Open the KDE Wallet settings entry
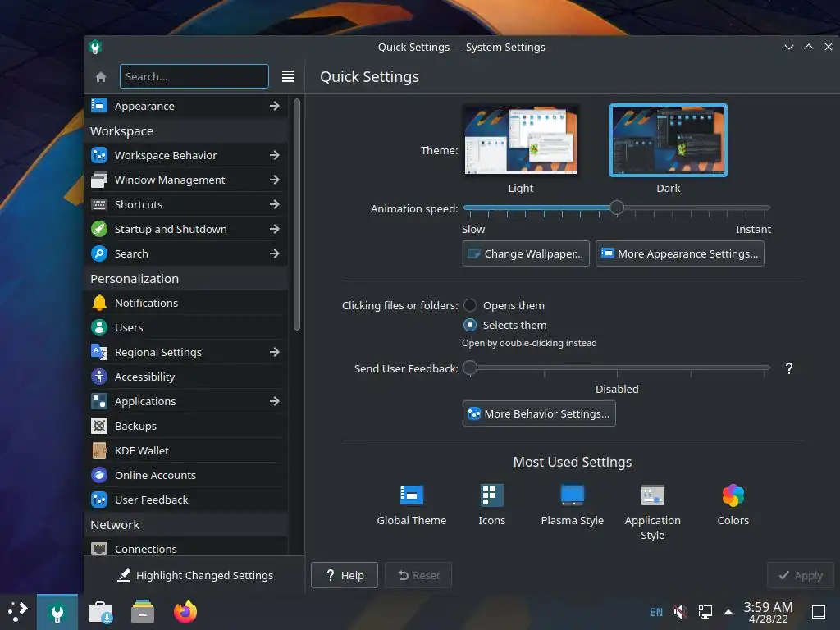Image resolution: width=840 pixels, height=630 pixels. 186,450
